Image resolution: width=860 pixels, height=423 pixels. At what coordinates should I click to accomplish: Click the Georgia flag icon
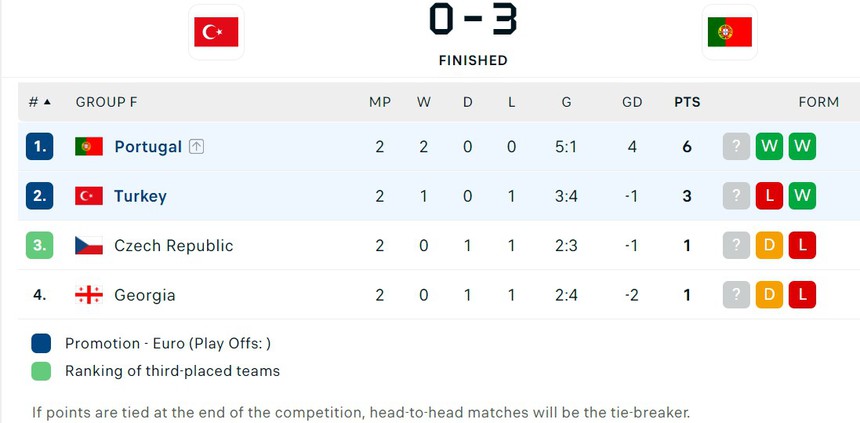coord(89,295)
